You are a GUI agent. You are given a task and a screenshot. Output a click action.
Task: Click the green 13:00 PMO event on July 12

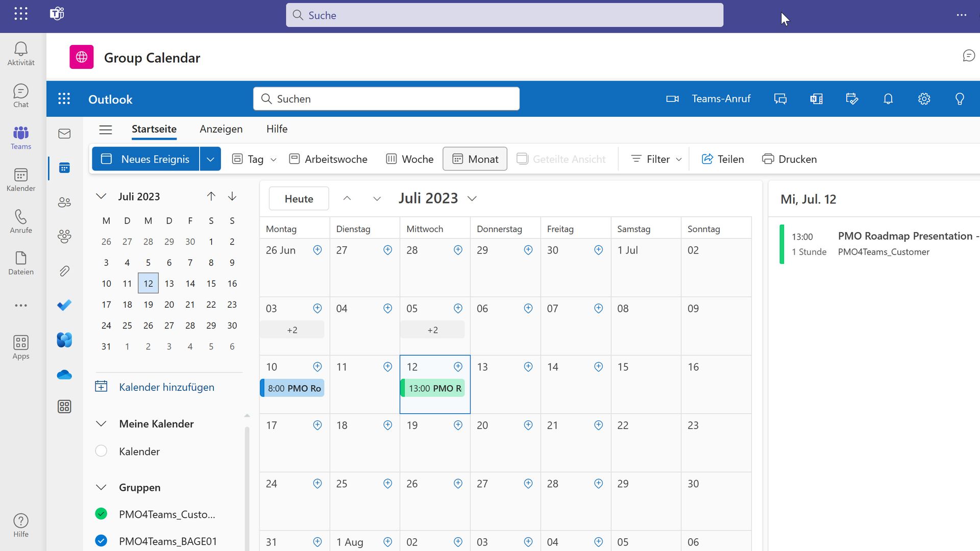click(434, 388)
